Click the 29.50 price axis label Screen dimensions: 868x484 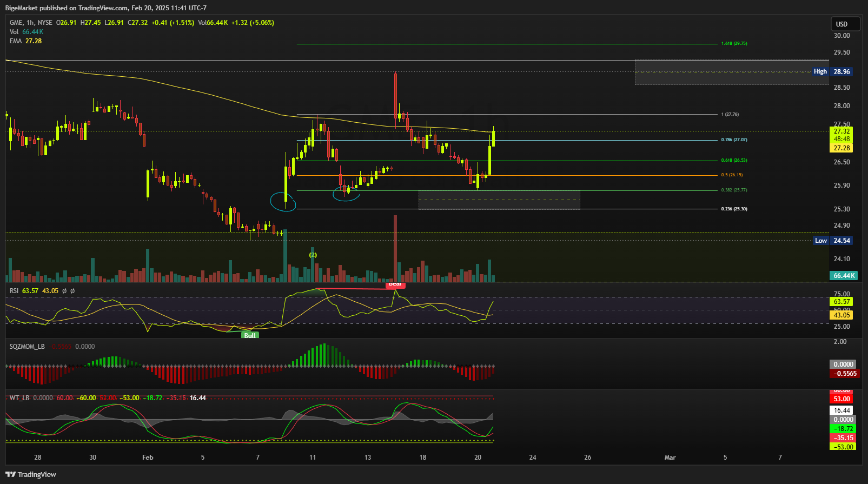point(842,52)
